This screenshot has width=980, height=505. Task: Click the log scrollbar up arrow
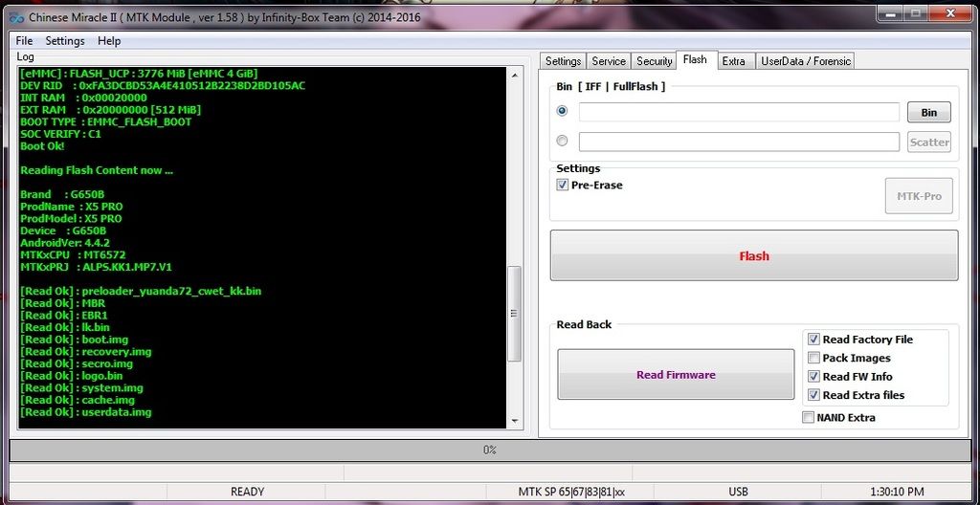516,74
